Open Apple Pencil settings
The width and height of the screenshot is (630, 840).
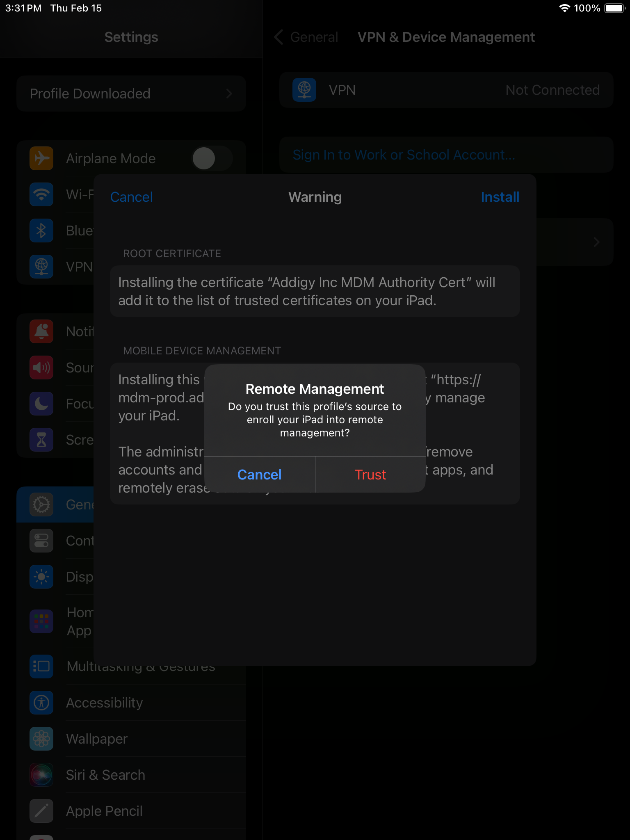(131, 811)
